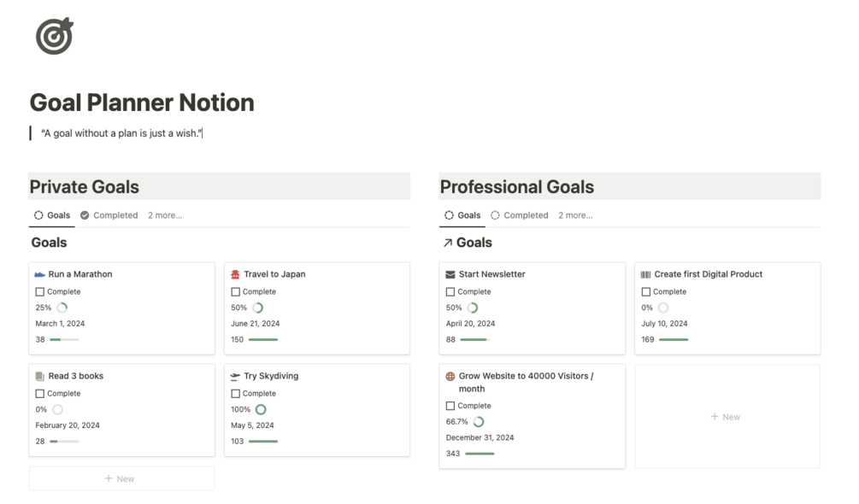Viewport: 859px width, 504px height.
Task: Click the quote text under the page title
Action: pos(121,133)
